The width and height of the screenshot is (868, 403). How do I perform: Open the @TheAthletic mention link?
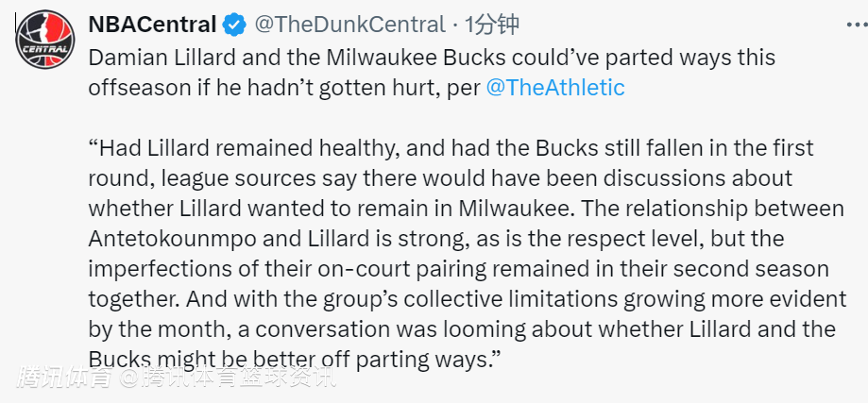(x=555, y=88)
